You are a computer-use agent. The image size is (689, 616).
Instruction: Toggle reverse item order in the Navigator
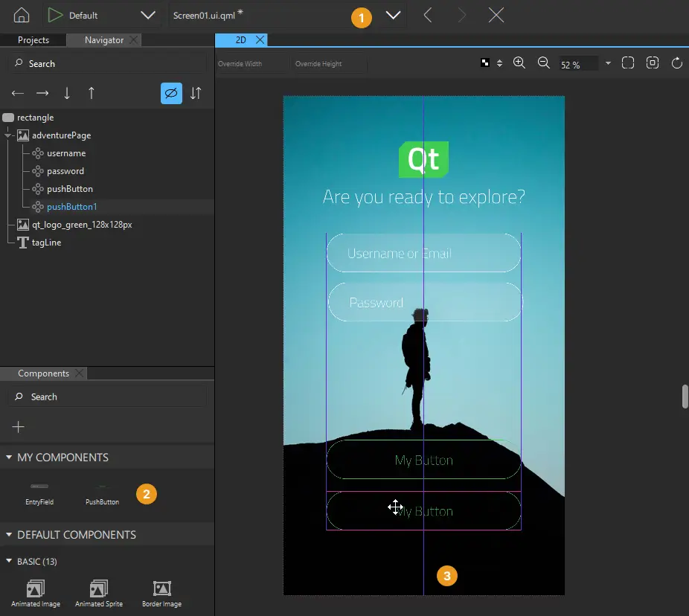click(195, 93)
